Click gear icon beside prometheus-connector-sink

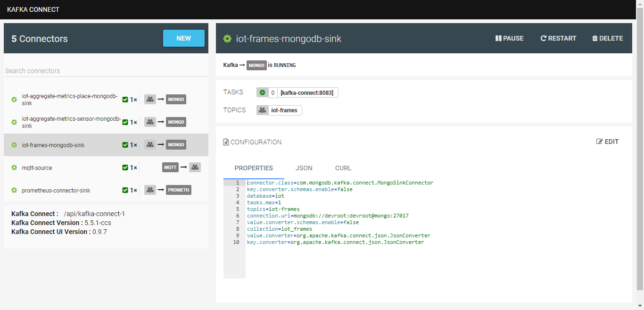pyautogui.click(x=14, y=190)
